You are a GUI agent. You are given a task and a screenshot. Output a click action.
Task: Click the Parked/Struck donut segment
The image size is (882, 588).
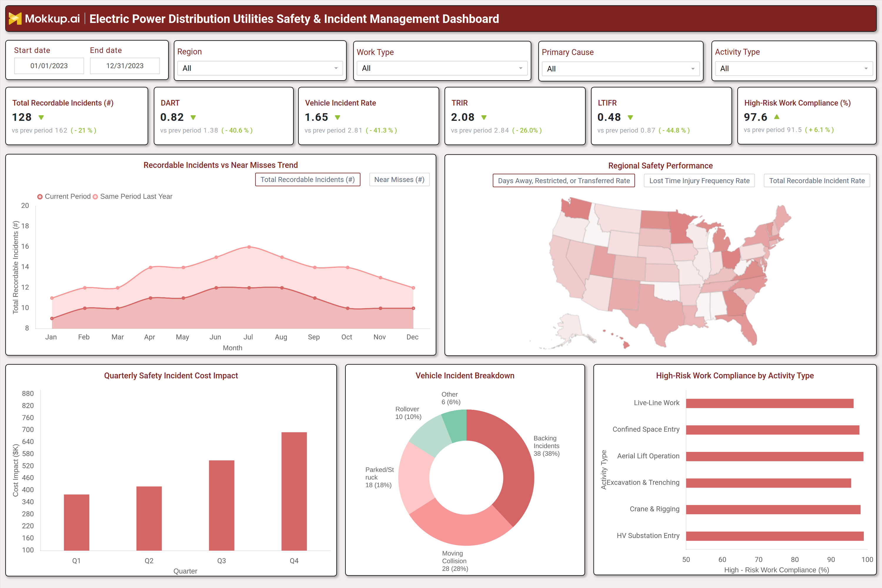tap(414, 478)
